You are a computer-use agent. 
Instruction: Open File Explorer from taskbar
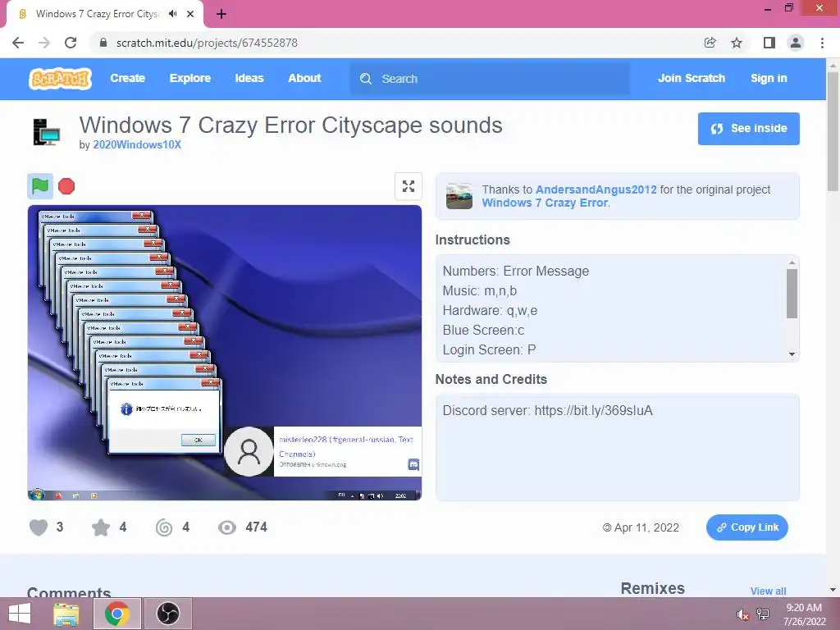coord(66,614)
